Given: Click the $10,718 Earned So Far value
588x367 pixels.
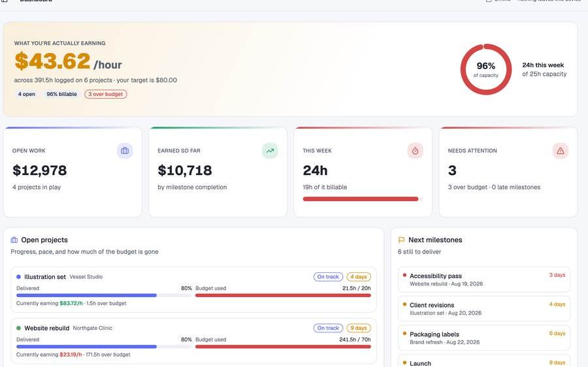Looking at the screenshot, I should pos(185,170).
